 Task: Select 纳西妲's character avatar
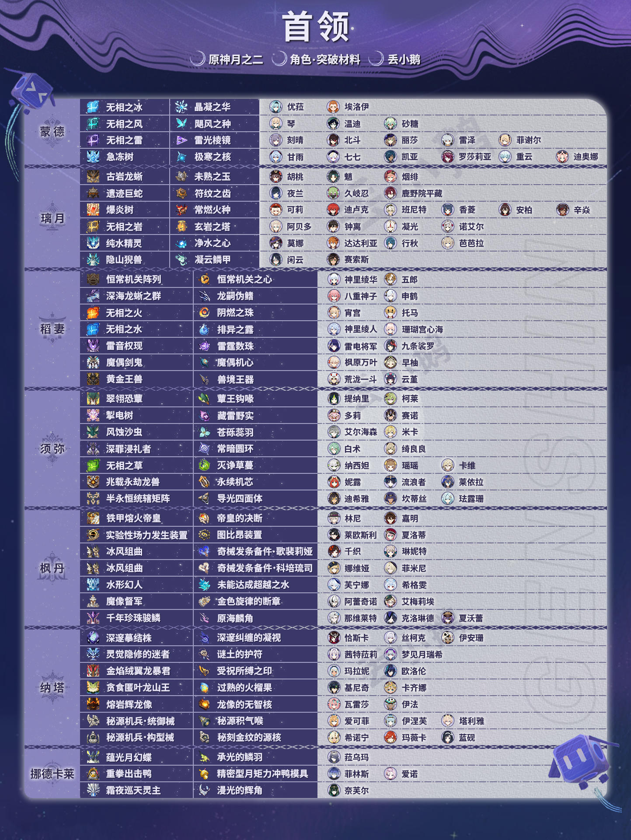pos(334,465)
